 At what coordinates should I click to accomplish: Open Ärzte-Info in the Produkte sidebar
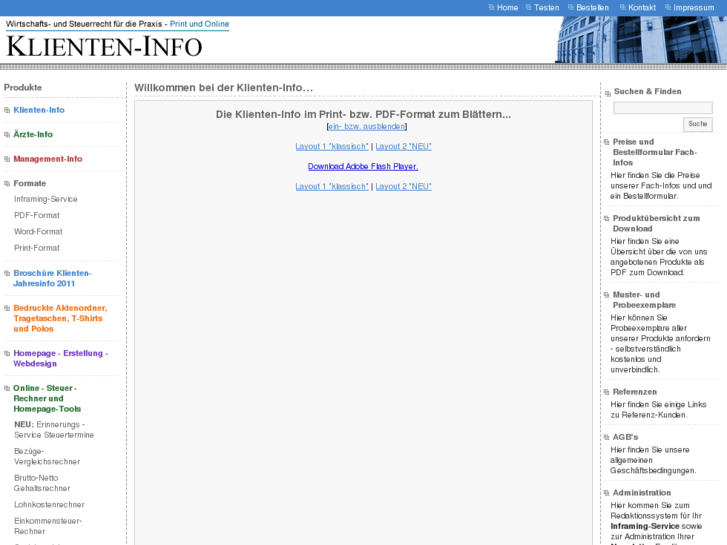[33, 134]
